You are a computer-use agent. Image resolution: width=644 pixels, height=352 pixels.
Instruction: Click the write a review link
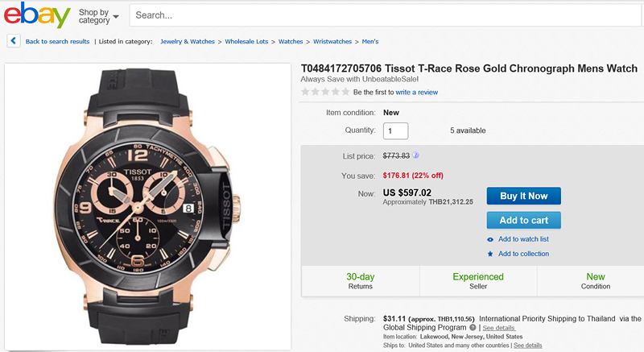416,92
